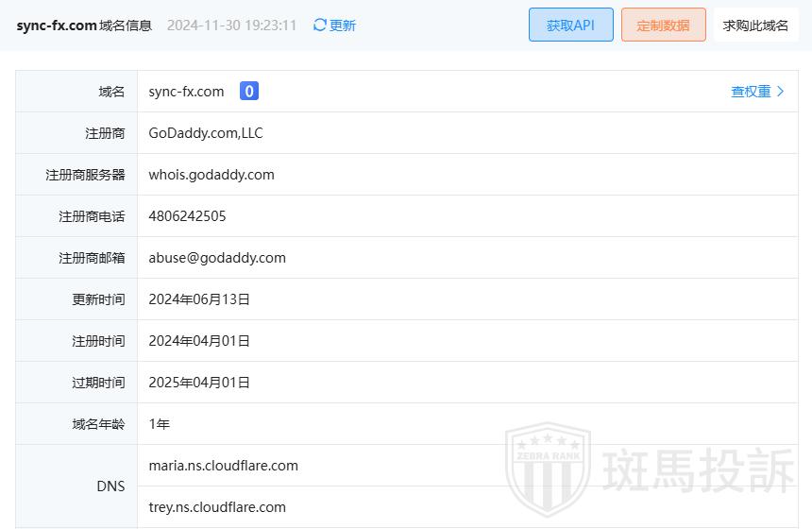812x529 pixels.
Task: Click the abuse@godaddy.com email address
Action: [217, 258]
